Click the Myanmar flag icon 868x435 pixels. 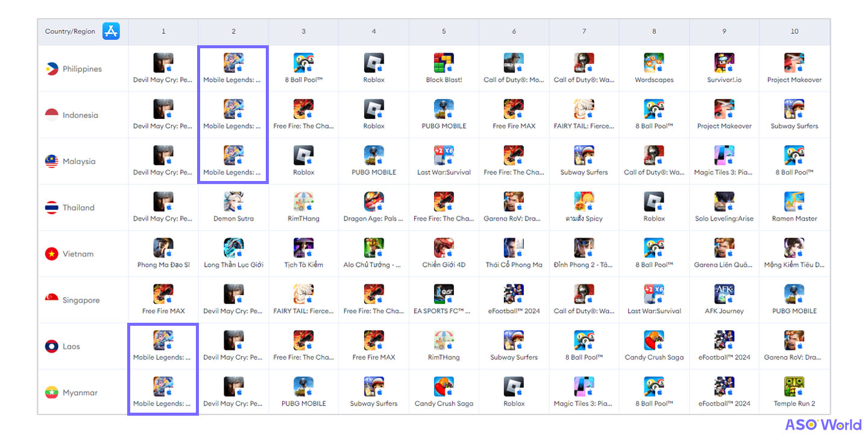pyautogui.click(x=52, y=393)
